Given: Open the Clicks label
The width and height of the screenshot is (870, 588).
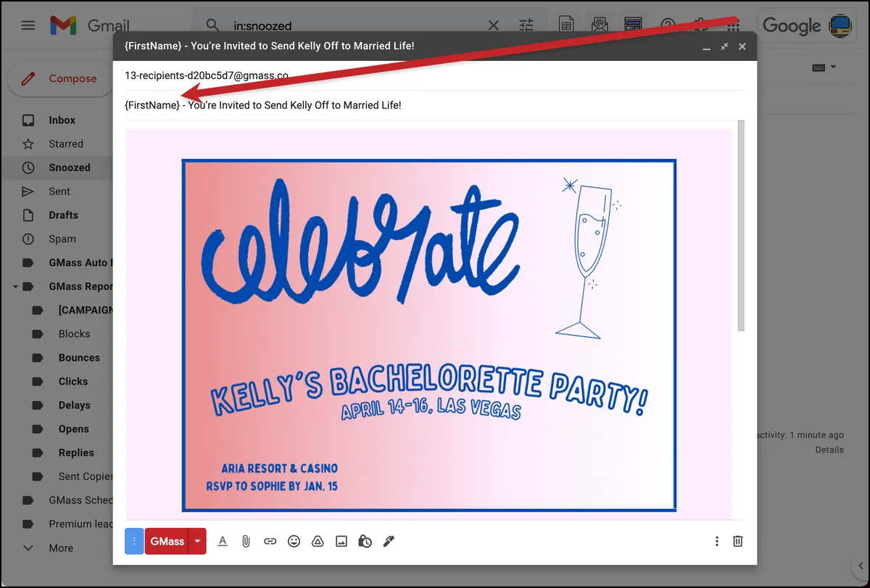Looking at the screenshot, I should pyautogui.click(x=73, y=381).
